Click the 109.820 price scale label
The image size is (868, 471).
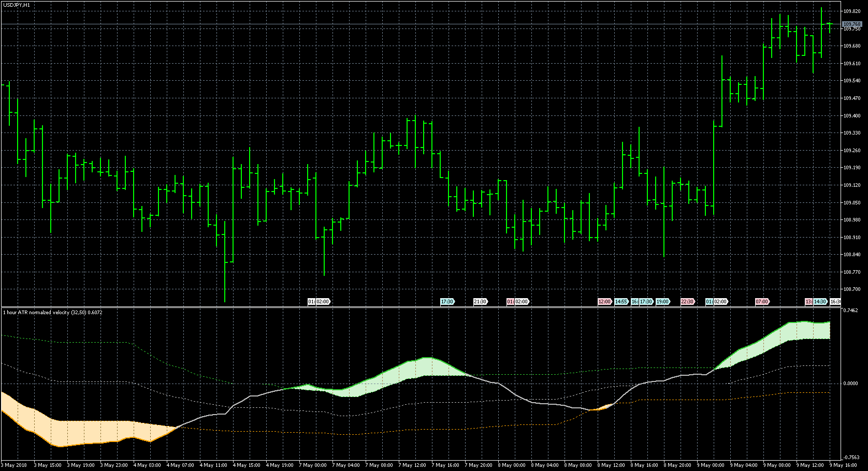852,11
